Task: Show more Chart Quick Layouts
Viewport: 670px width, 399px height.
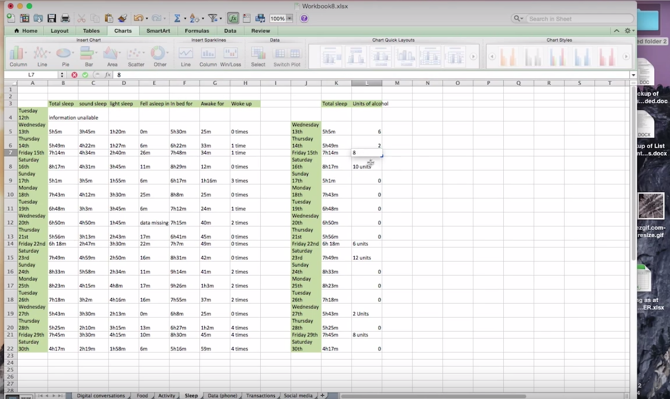Action: point(473,56)
